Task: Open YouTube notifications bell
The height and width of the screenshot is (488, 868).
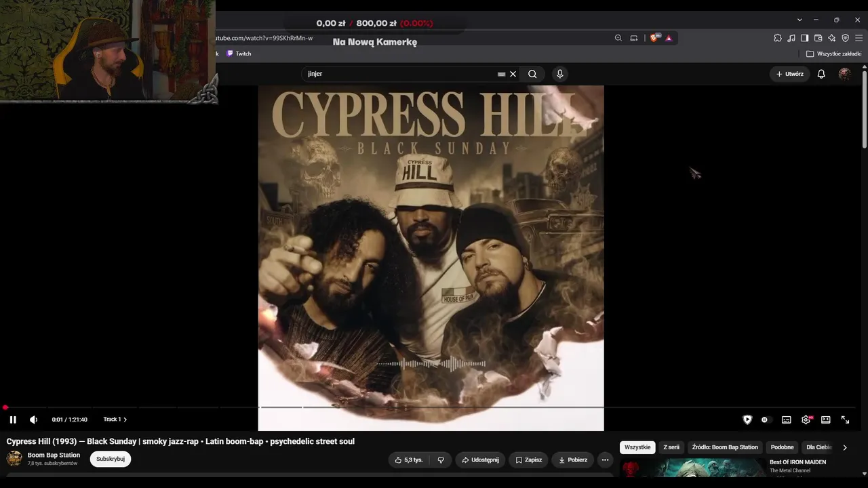Action: [x=821, y=74]
